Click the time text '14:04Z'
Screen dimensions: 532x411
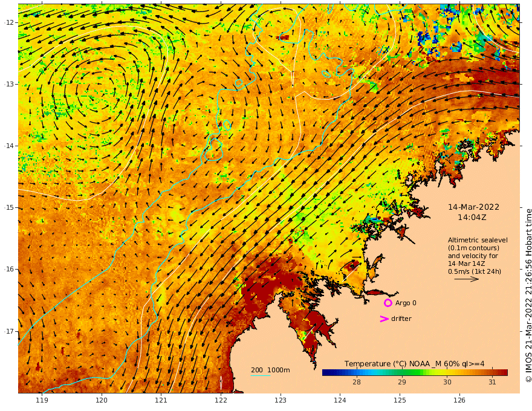[472, 218]
